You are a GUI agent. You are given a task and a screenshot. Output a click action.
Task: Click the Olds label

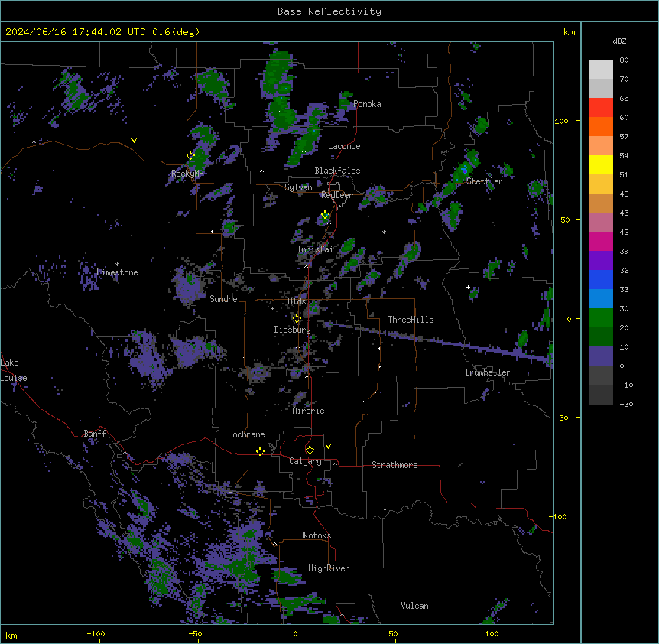pos(297,301)
